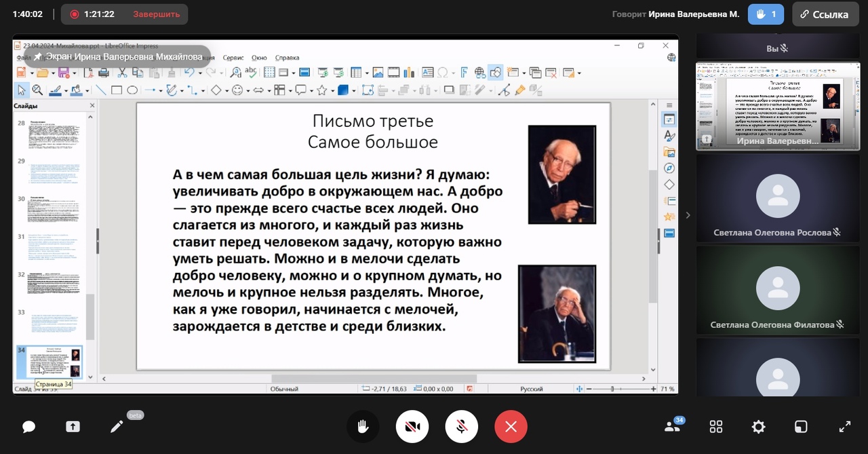Open the Окно menu in Impress
This screenshot has height=454, width=868.
coord(259,58)
